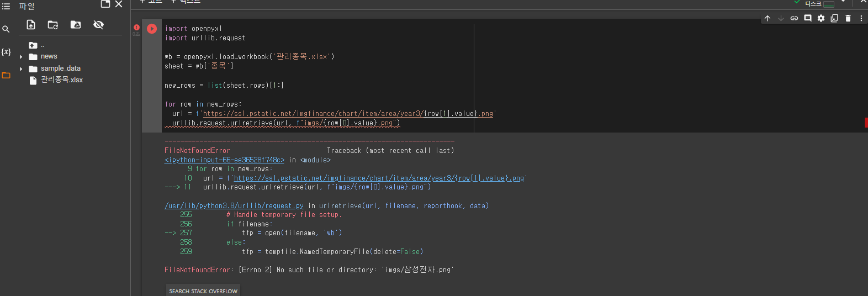Open more cell actions menu
The height and width of the screenshot is (296, 868).
point(861,18)
